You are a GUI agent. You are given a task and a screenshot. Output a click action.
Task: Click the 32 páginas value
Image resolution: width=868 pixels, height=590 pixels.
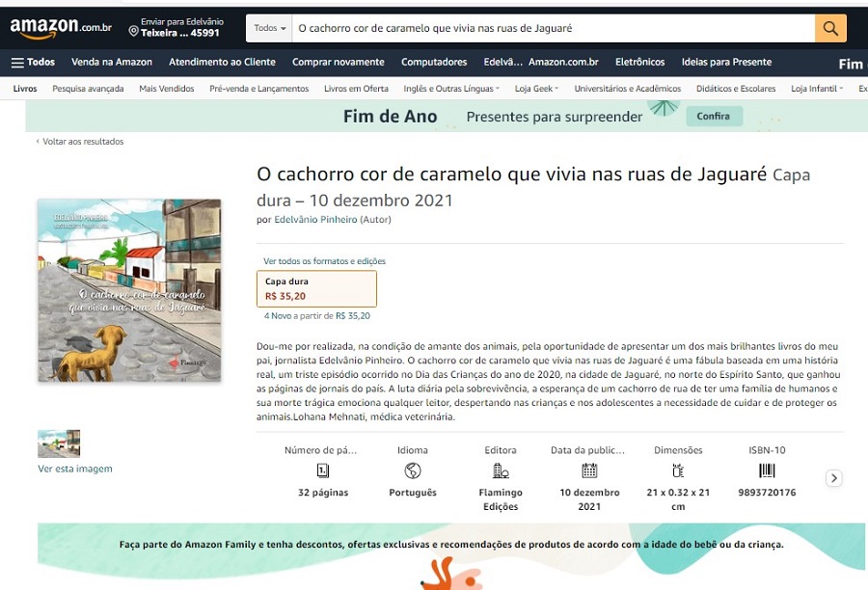(323, 493)
